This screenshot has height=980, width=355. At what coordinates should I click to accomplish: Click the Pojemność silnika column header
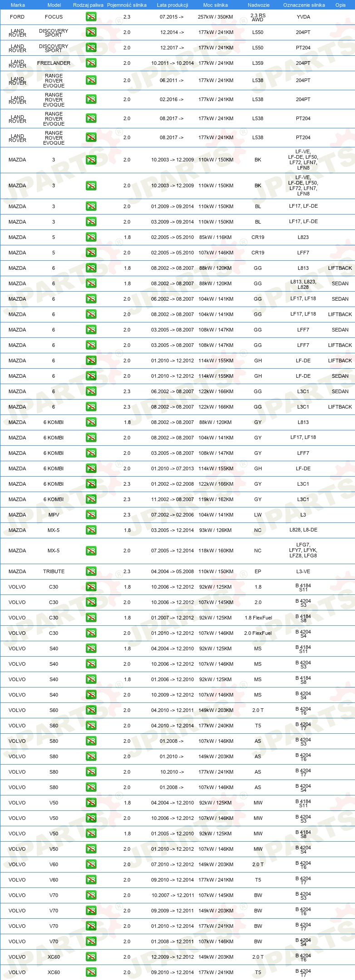(127, 5)
